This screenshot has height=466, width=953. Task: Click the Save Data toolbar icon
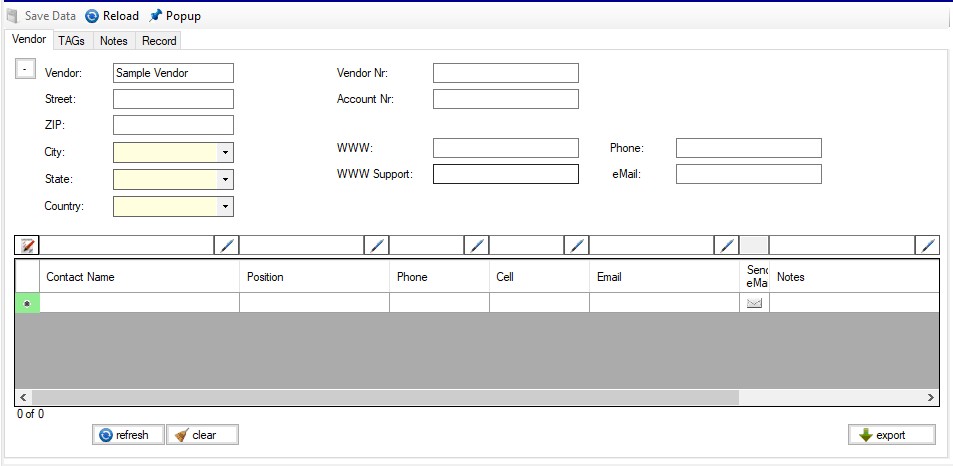(12, 16)
